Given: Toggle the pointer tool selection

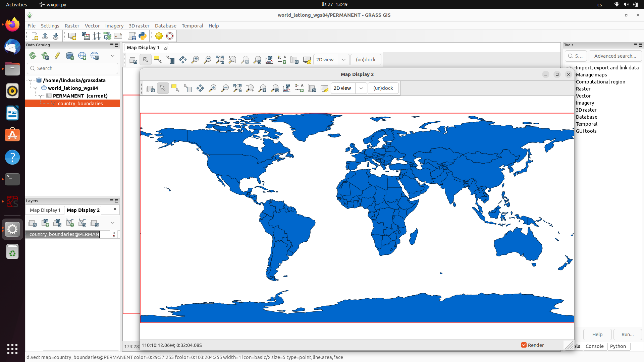Looking at the screenshot, I should point(163,88).
